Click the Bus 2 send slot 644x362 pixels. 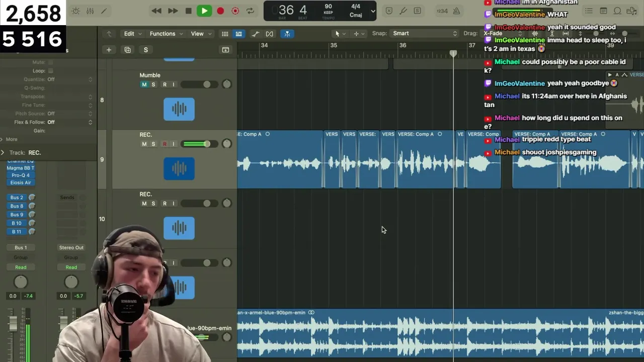(x=17, y=198)
